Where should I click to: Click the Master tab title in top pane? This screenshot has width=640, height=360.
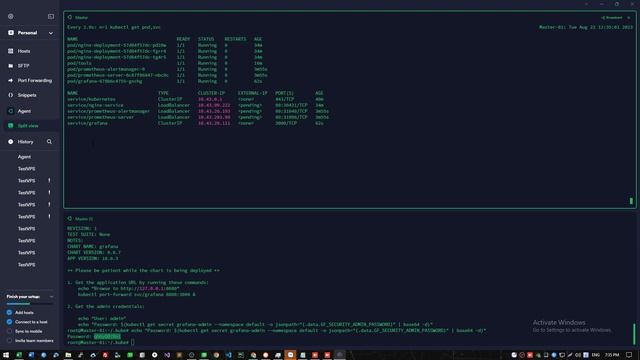pyautogui.click(x=81, y=18)
